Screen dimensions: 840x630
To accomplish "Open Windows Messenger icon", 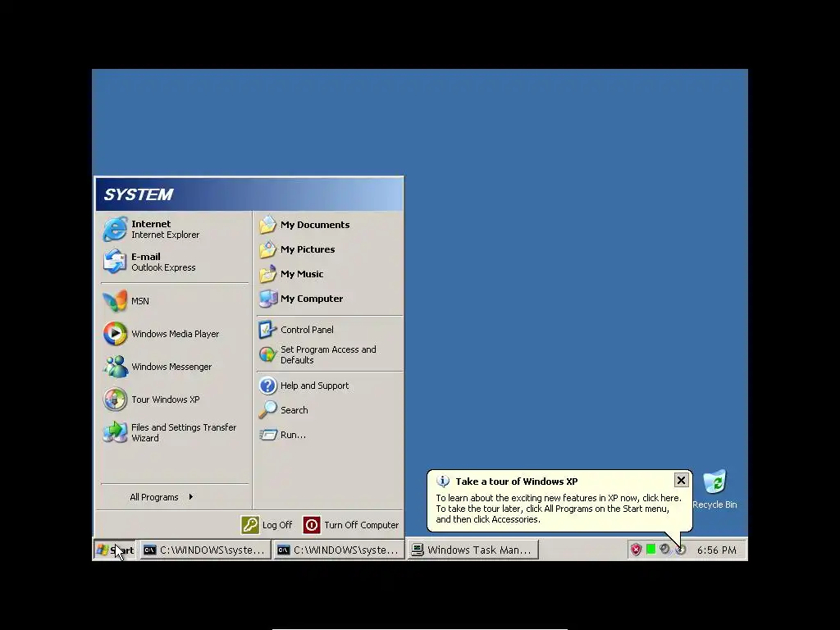I will pyautogui.click(x=115, y=367).
